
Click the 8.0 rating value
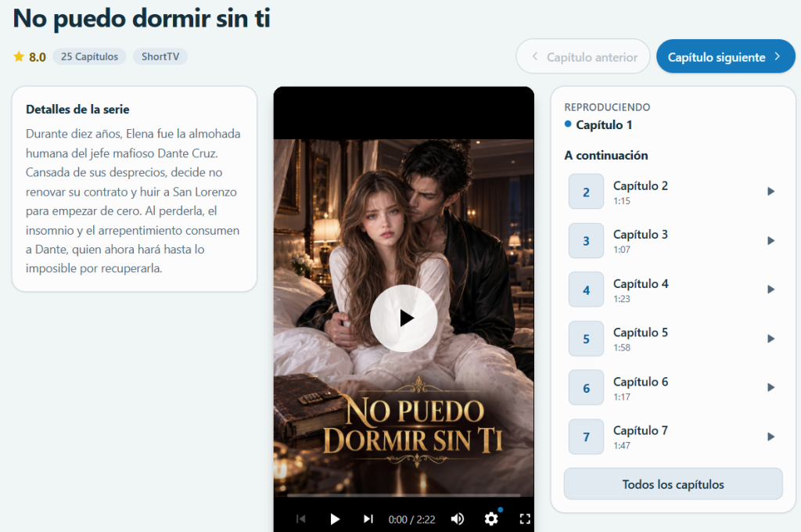click(x=38, y=57)
